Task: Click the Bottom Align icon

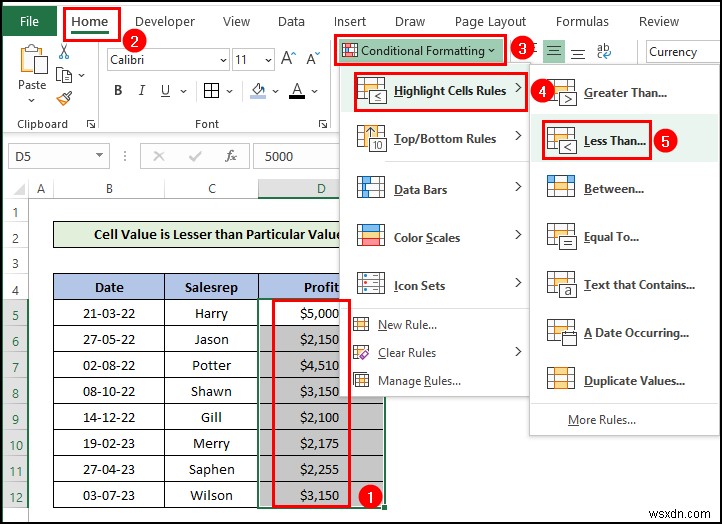Action: point(578,54)
